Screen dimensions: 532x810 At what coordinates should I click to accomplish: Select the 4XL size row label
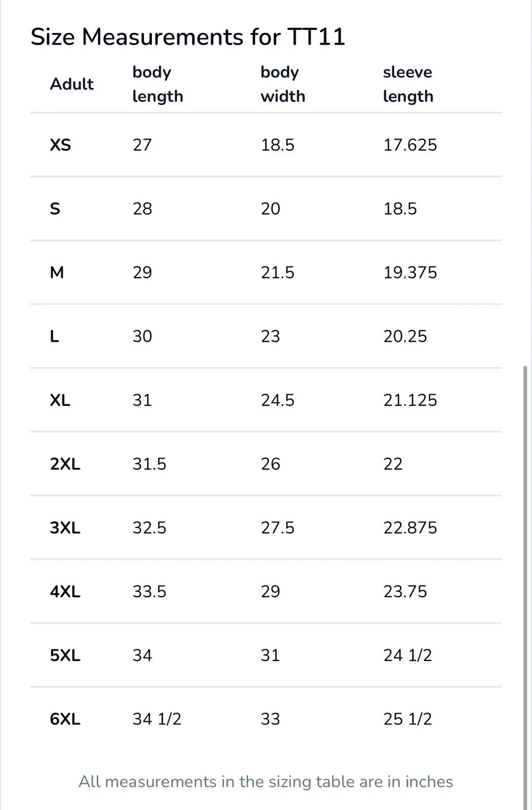[x=65, y=592]
